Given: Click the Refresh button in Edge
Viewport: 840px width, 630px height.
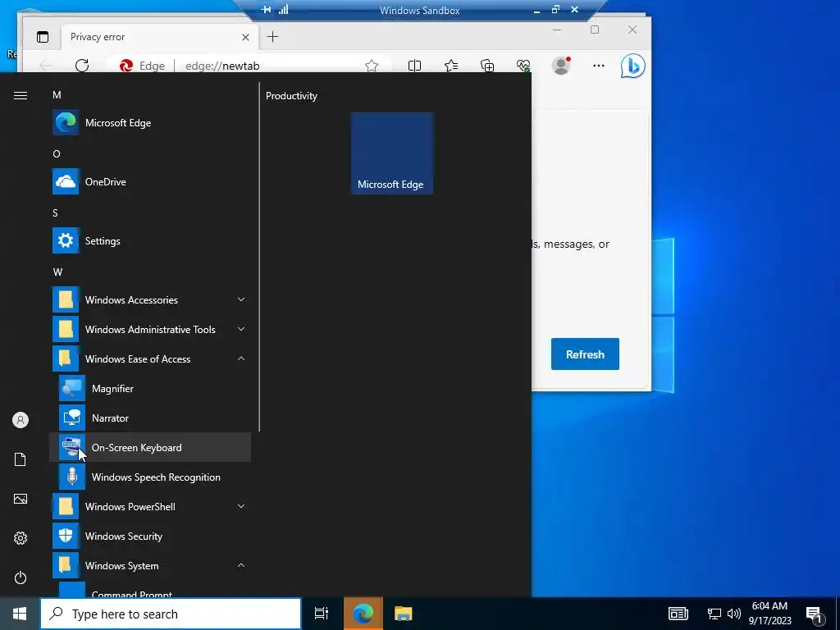Looking at the screenshot, I should (585, 354).
